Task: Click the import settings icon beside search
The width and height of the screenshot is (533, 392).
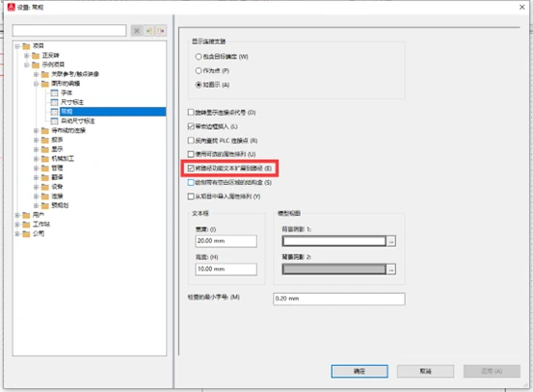Action: click(148, 31)
